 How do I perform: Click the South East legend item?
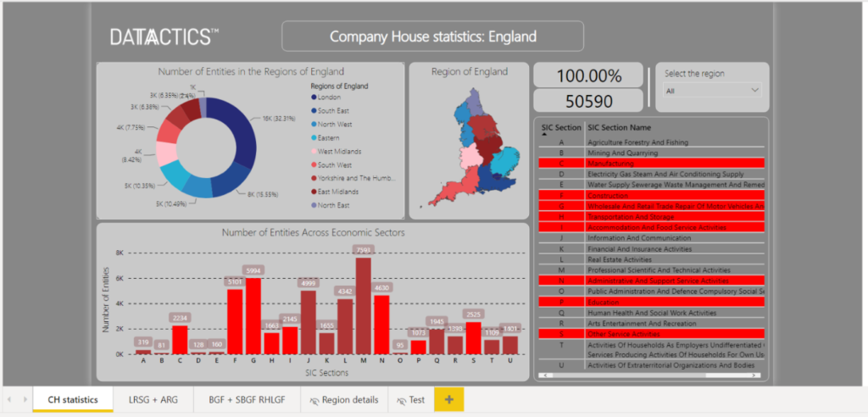point(336,110)
